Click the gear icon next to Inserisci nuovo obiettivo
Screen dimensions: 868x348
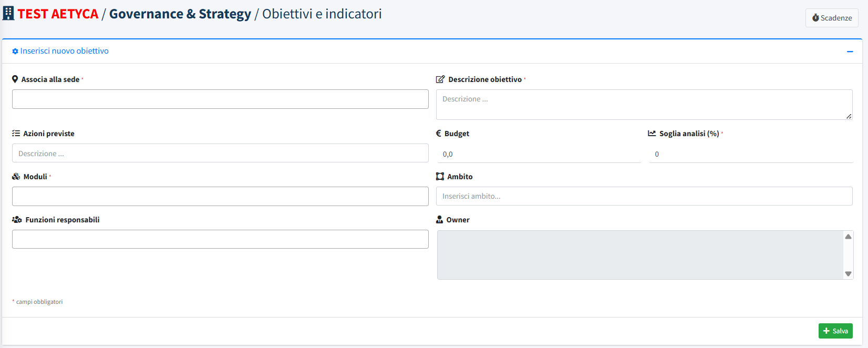pos(15,52)
